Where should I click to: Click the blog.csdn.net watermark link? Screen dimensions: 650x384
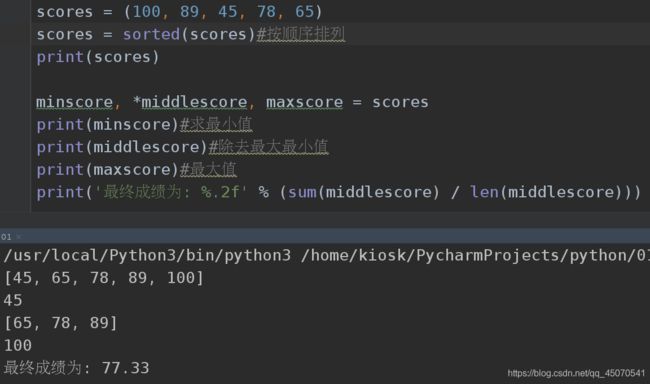pos(576,373)
